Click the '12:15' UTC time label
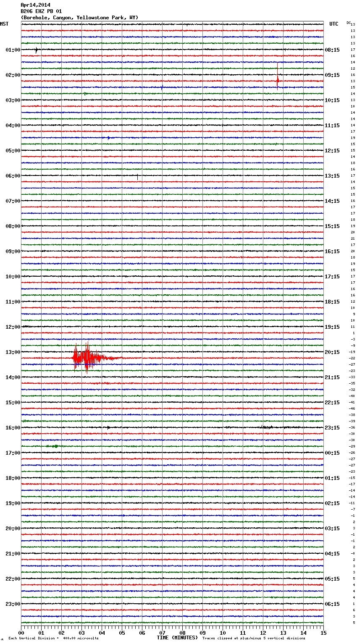 (332, 151)
